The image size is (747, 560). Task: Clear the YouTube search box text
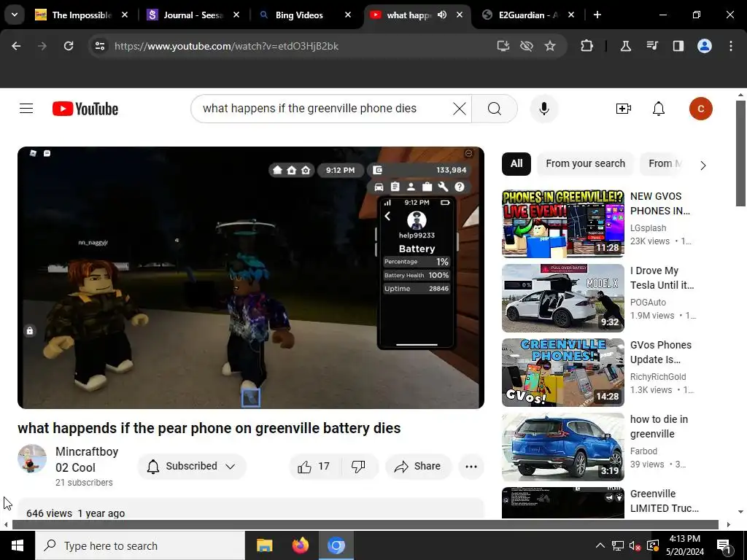460,109
